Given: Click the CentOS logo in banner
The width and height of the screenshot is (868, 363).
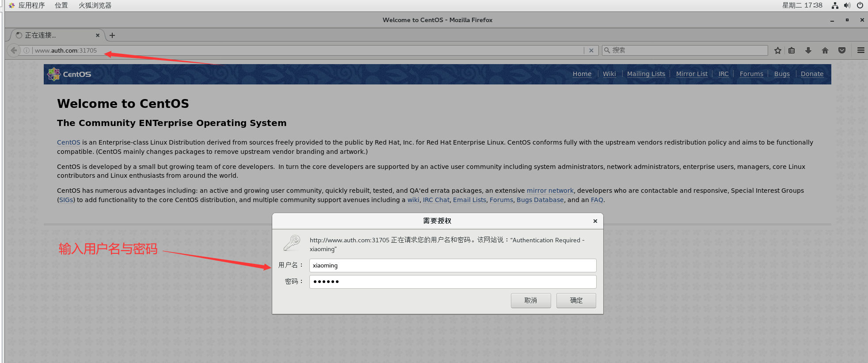Looking at the screenshot, I should coord(69,74).
